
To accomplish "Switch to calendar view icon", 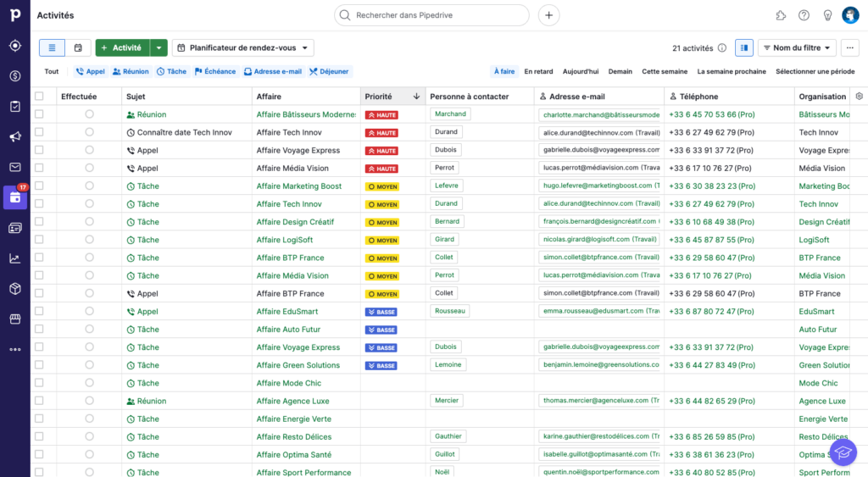I will [78, 47].
